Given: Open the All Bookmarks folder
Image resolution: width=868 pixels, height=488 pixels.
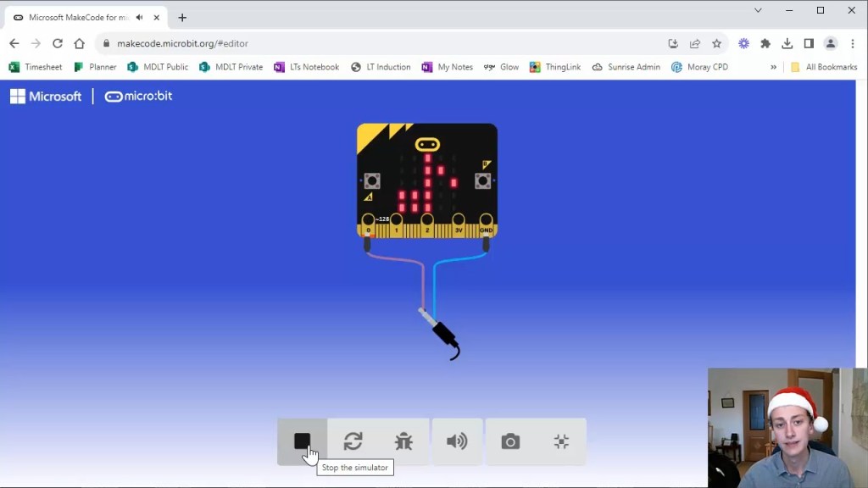Looking at the screenshot, I should tap(823, 67).
